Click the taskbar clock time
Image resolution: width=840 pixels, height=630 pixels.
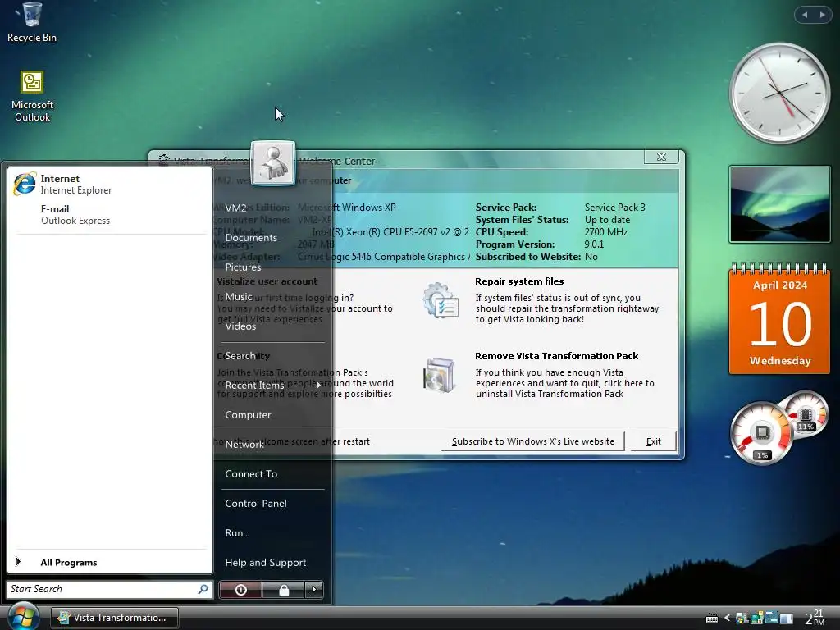click(815, 618)
